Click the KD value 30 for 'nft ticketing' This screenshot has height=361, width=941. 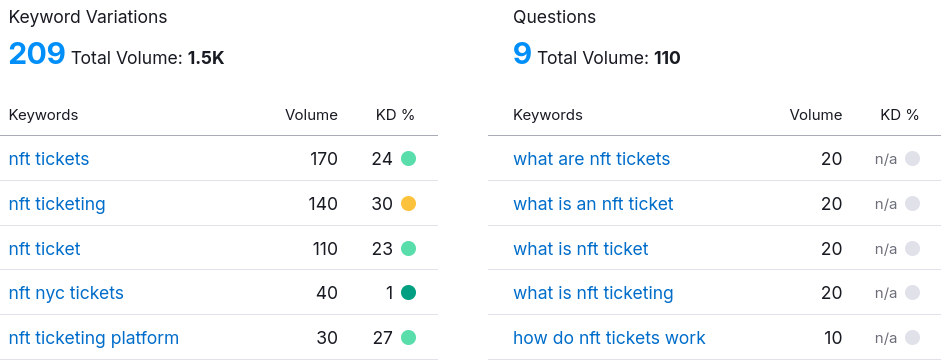[x=382, y=204]
